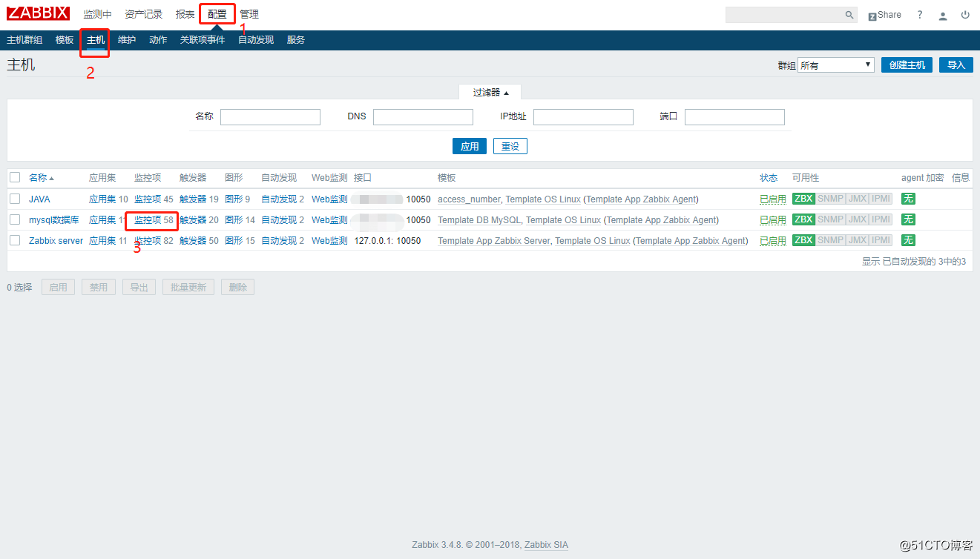980x559 pixels.
Task: Go to 服务 submenu
Action: click(x=296, y=40)
